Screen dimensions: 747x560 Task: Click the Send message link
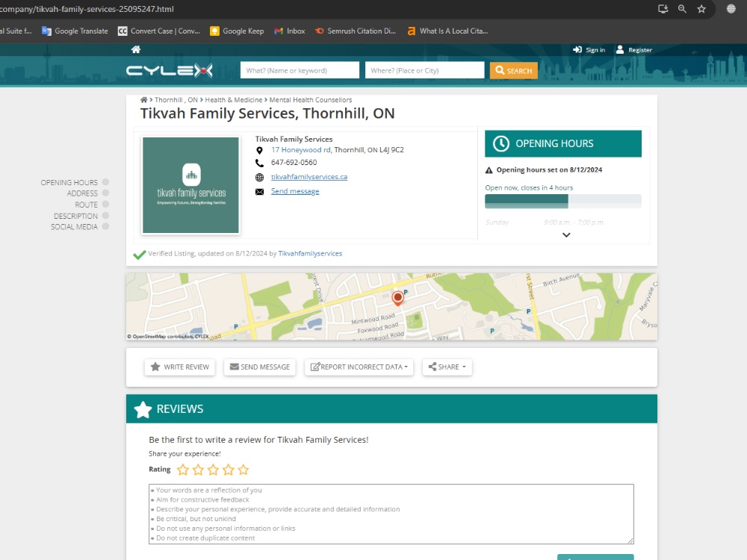click(x=295, y=191)
